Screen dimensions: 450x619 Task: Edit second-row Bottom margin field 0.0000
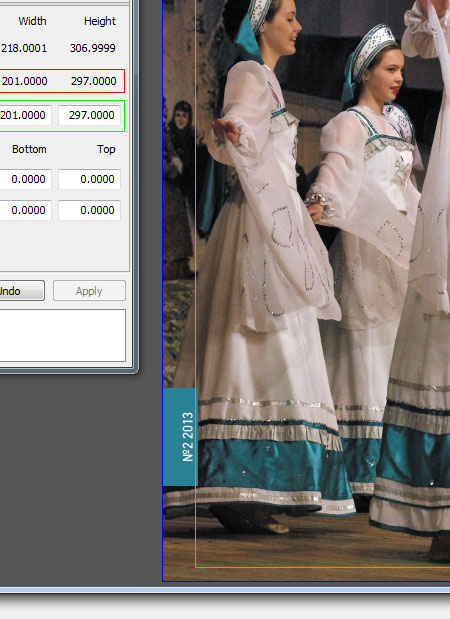25,210
